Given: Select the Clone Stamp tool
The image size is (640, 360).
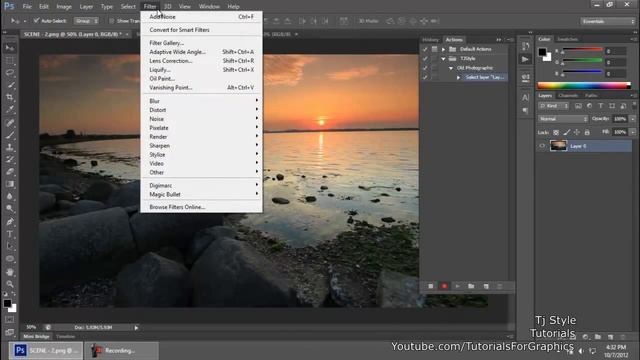Looking at the screenshot, I should click(x=10, y=147).
